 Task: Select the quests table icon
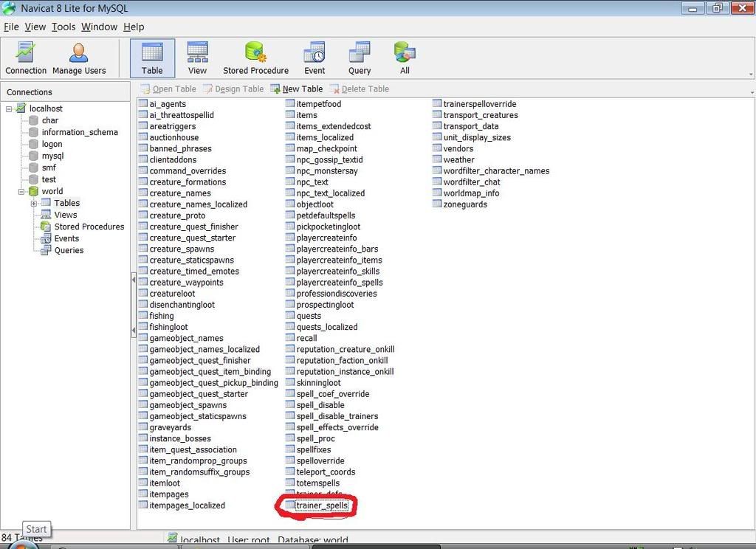[x=289, y=315]
